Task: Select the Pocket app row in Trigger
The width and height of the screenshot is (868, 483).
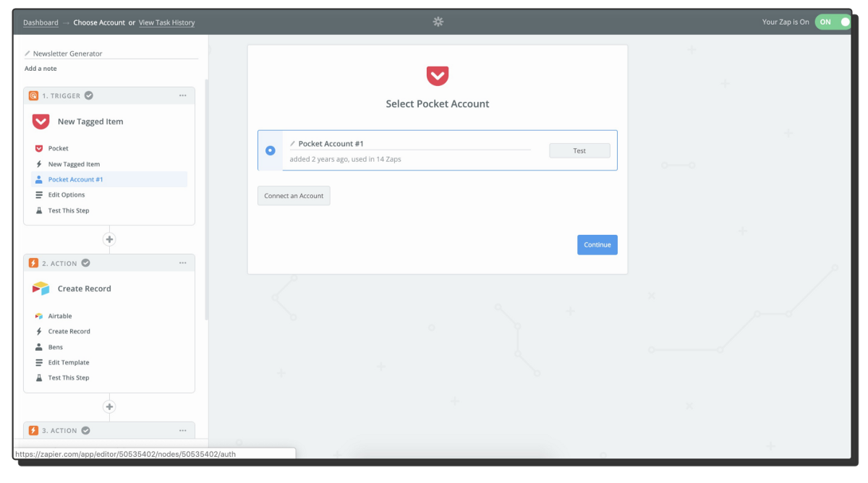Action: 109,148
